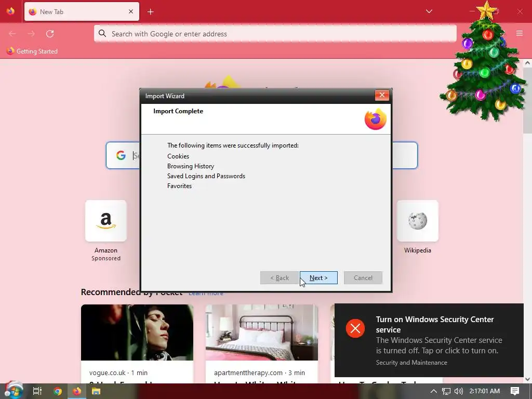The width and height of the screenshot is (532, 399).
Task: Open the Getting Started bookmark
Action: pos(32,51)
